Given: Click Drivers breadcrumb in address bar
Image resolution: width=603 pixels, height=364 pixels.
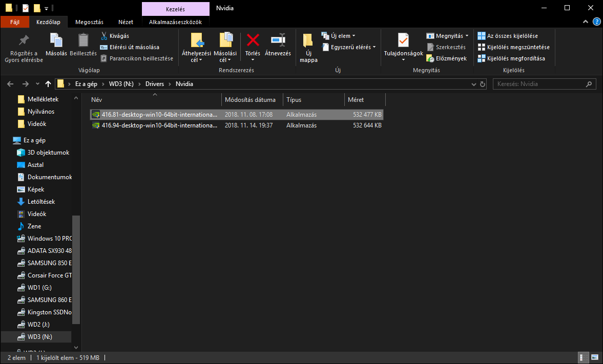Looking at the screenshot, I should [155, 84].
